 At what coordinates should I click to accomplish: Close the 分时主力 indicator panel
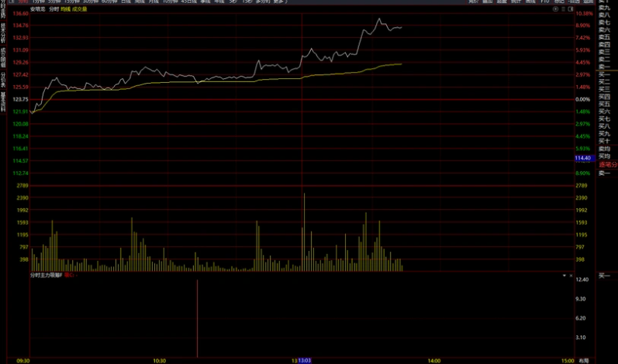click(572, 275)
